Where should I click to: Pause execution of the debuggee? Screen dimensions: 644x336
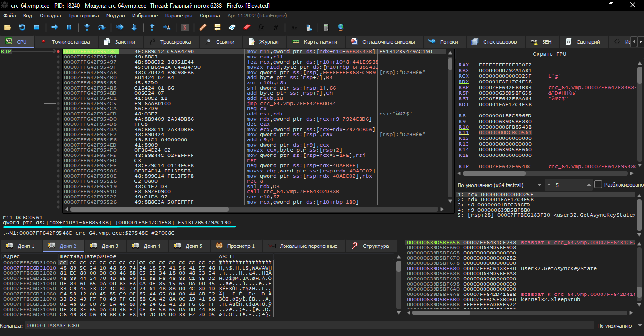[69, 27]
